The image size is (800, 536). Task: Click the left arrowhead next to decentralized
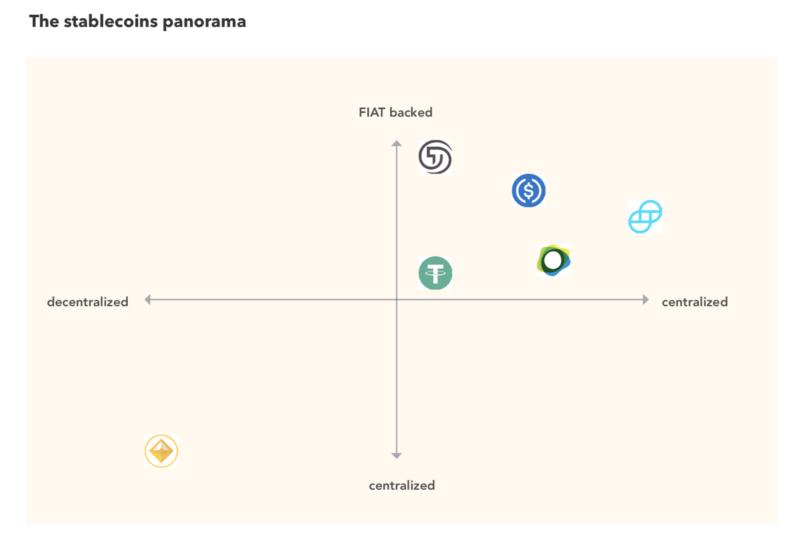(x=148, y=299)
